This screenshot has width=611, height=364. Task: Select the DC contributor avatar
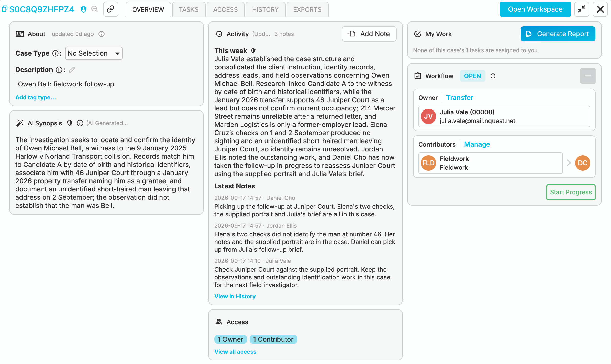point(583,163)
